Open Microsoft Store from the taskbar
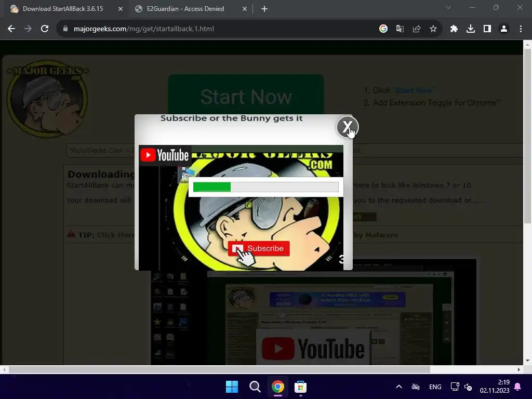The width and height of the screenshot is (532, 399). pyautogui.click(x=300, y=387)
